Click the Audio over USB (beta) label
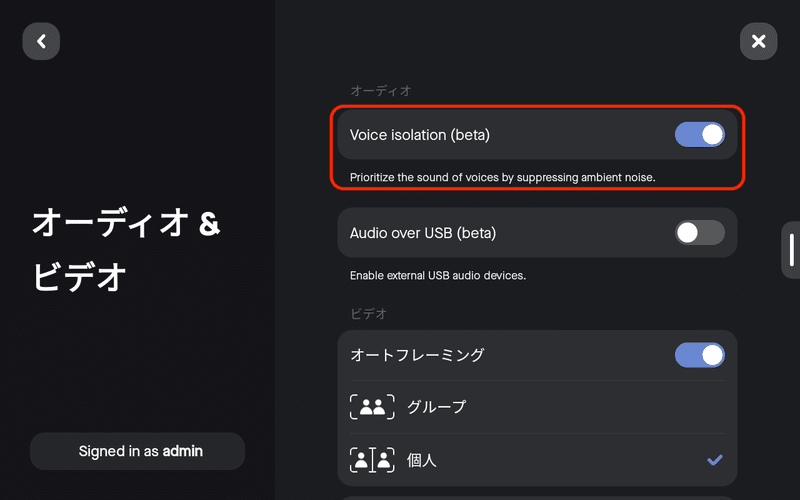 [422, 233]
